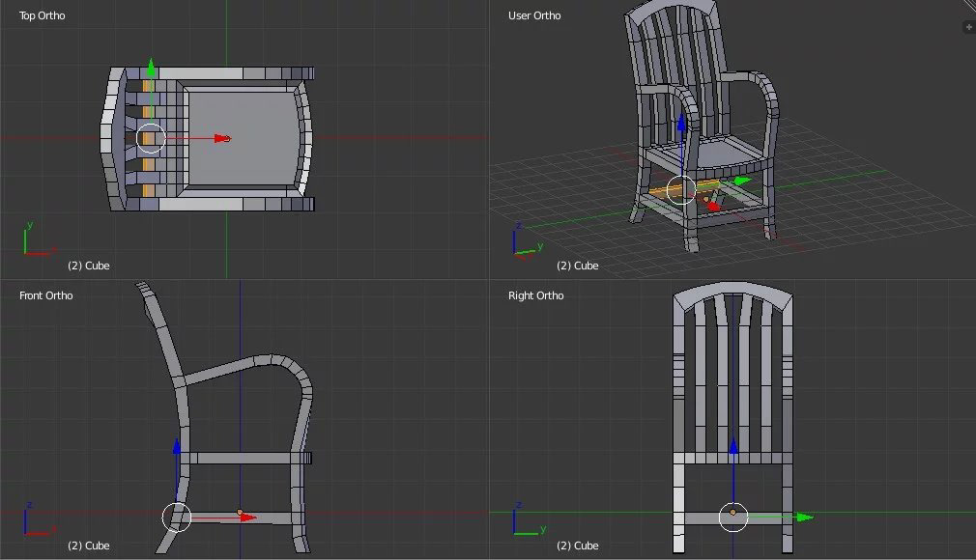Click the green Y-axis arrow in User Ortho view

pos(742,182)
